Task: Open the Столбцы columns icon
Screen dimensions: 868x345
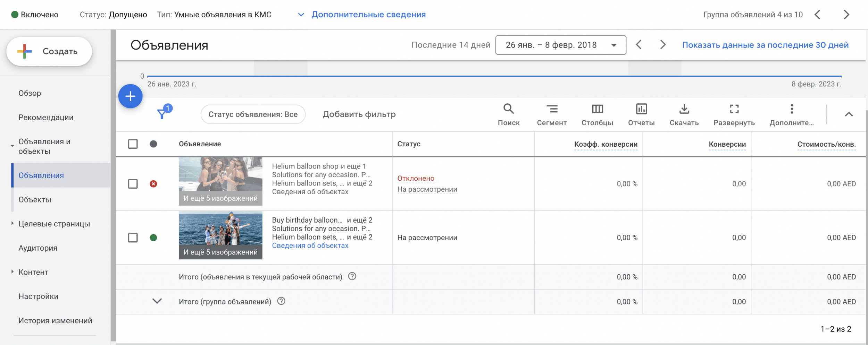Action: 597,109
